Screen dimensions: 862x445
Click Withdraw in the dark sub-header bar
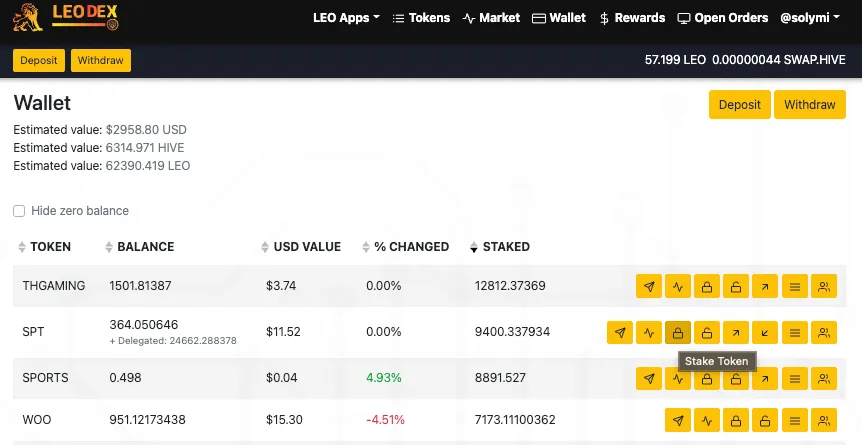coord(101,61)
